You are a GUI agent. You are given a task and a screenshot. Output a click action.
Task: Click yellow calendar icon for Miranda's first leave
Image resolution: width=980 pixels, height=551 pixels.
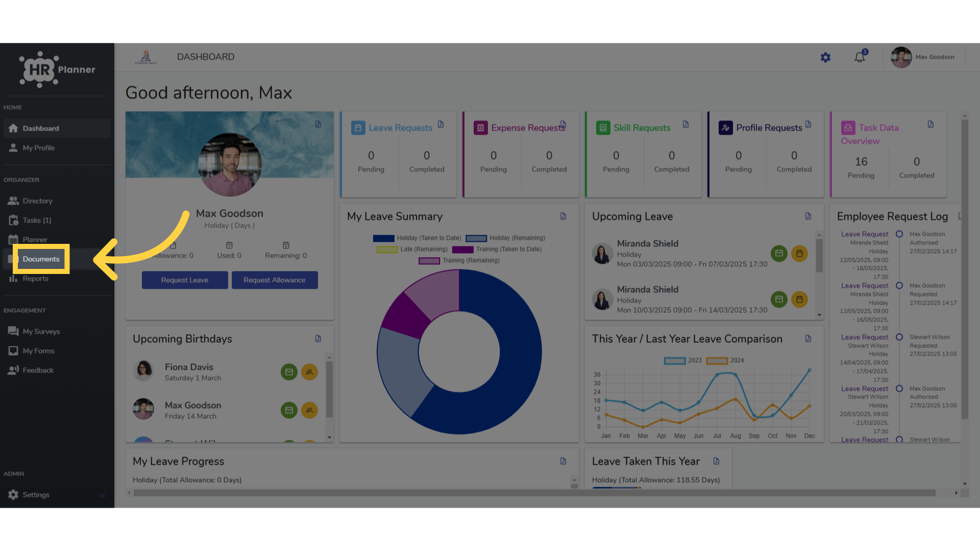point(799,254)
